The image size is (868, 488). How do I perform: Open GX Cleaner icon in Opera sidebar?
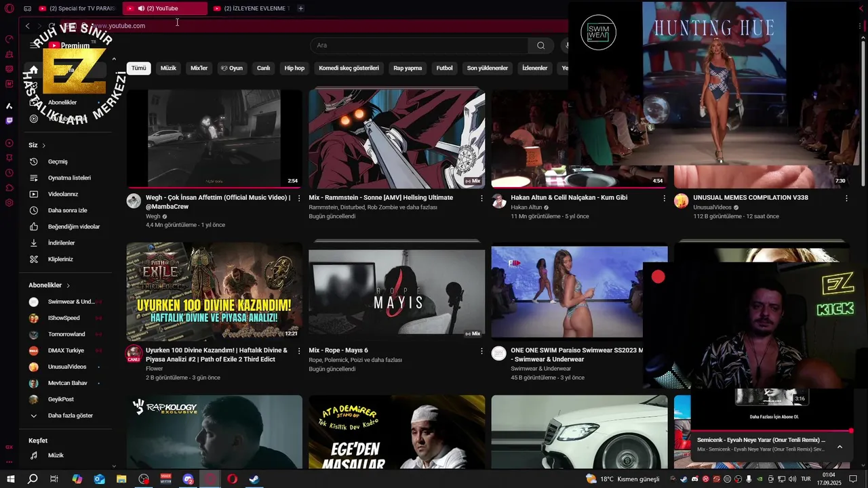click(x=9, y=54)
